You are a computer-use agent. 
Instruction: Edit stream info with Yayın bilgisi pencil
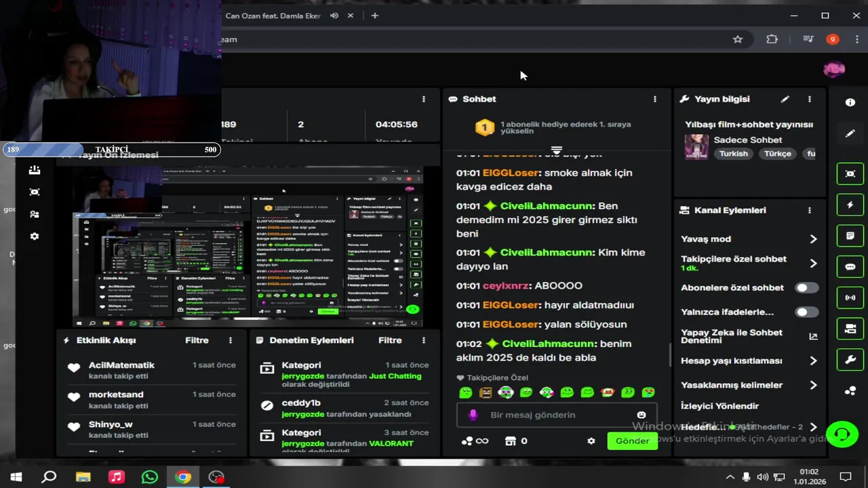click(x=785, y=99)
